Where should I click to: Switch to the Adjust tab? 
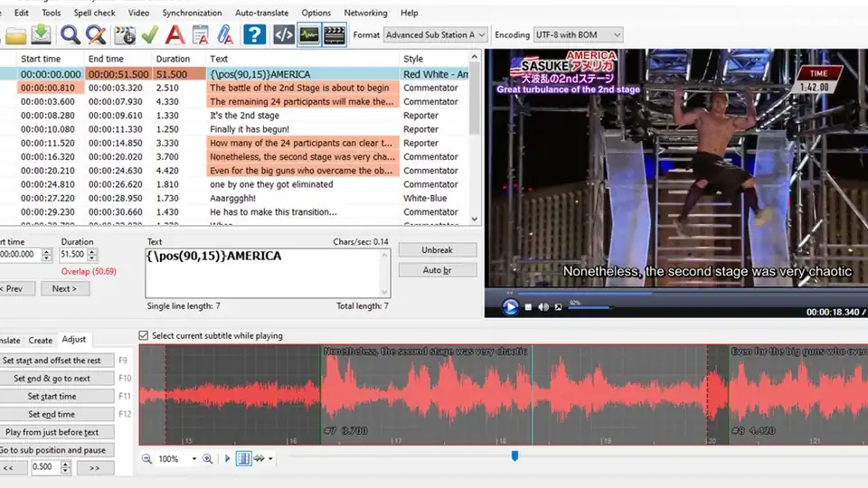tap(73, 339)
